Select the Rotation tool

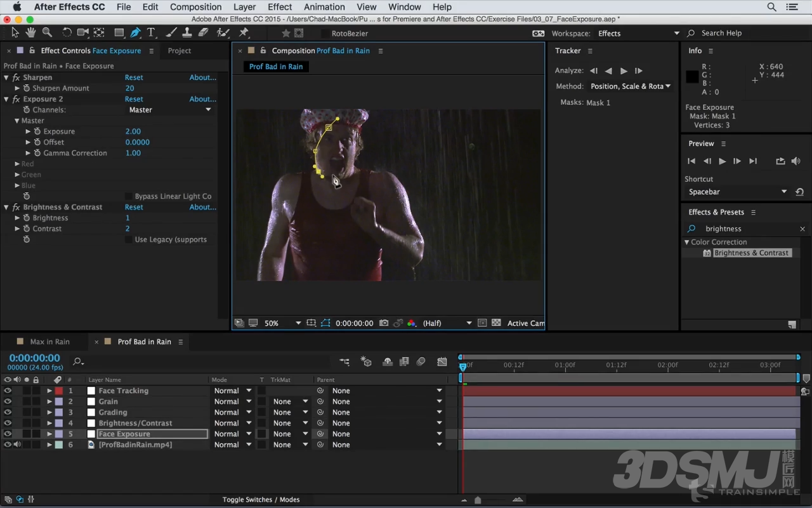coord(67,32)
